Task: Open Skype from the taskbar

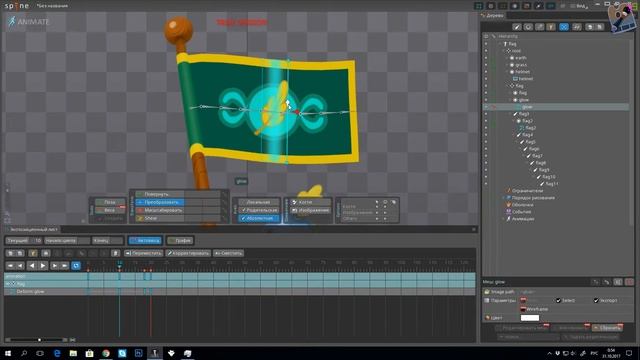Action: click(122, 353)
